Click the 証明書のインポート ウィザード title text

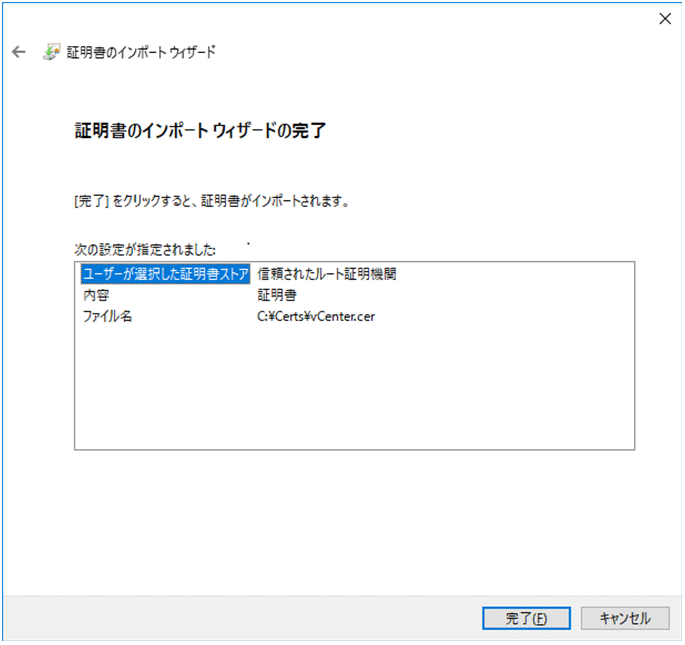[x=141, y=52]
